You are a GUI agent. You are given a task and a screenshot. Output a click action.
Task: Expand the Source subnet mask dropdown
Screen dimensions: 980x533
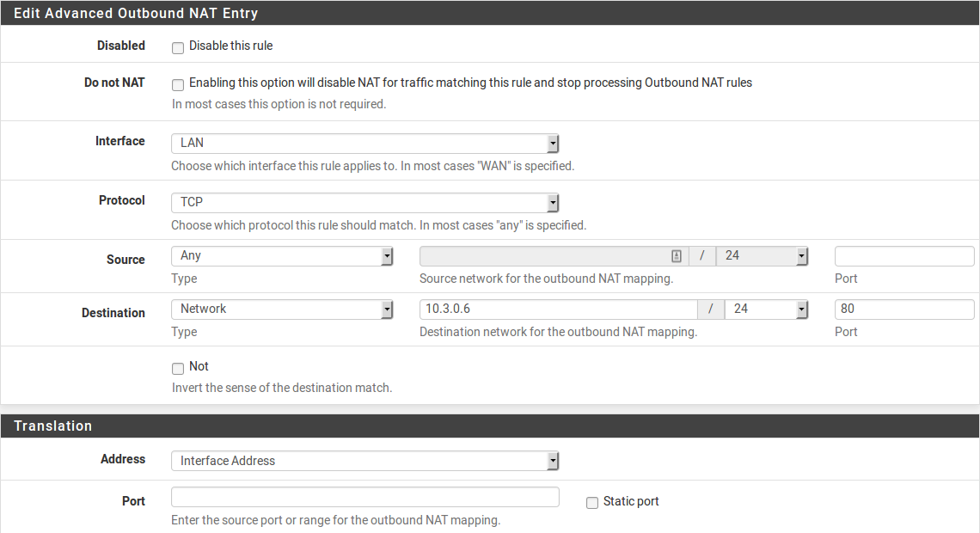point(762,256)
